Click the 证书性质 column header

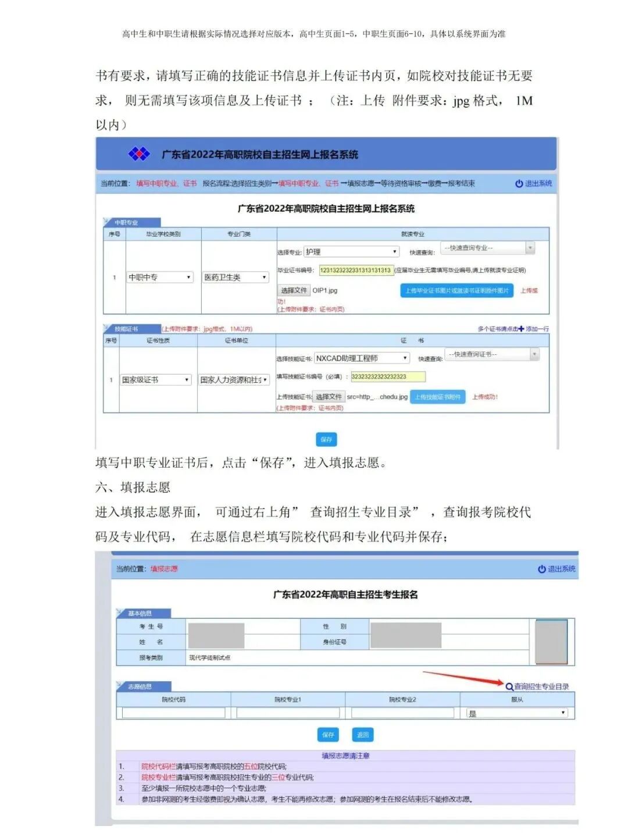[158, 340]
